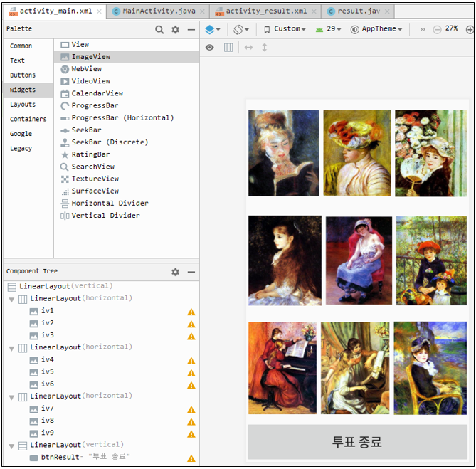Pick SeekBar (Discrete) widget
The image size is (476, 469).
tap(127, 142)
